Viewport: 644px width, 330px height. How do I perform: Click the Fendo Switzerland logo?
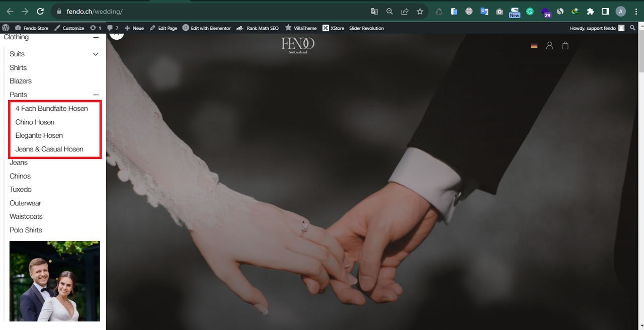(x=298, y=45)
